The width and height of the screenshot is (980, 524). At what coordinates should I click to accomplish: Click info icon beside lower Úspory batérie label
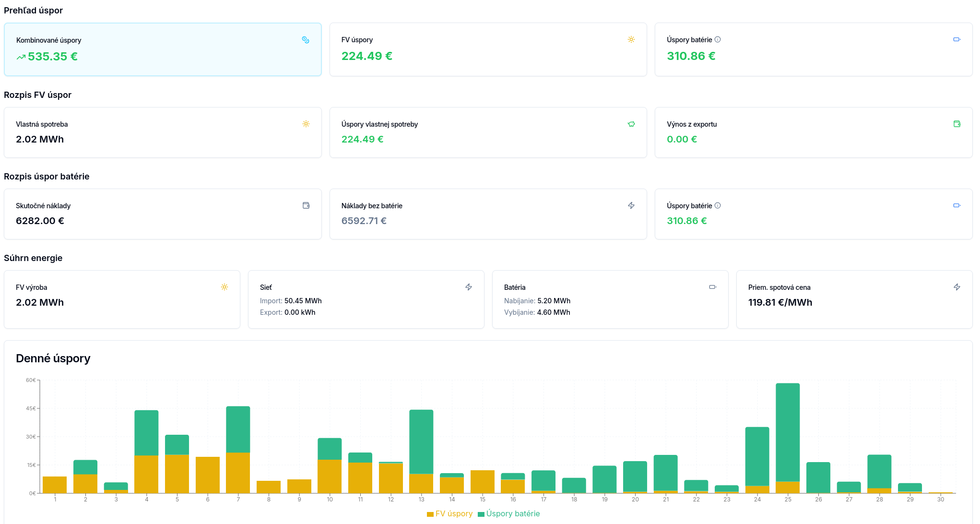coord(718,205)
